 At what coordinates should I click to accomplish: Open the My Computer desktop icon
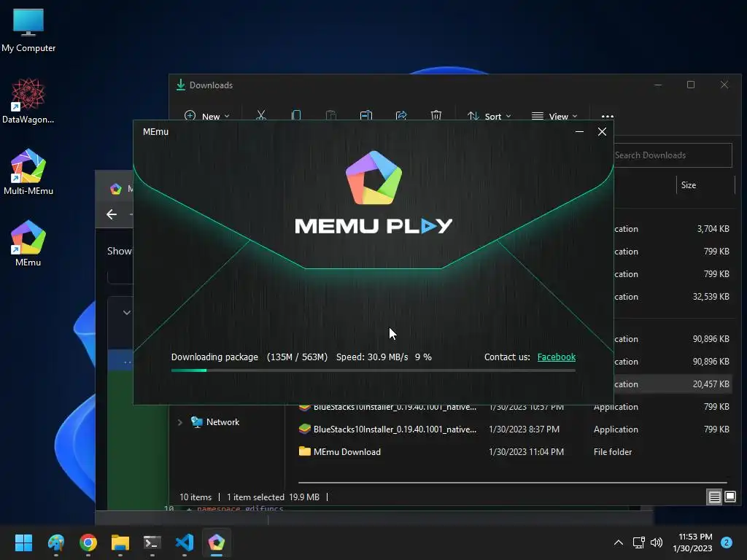click(x=28, y=30)
